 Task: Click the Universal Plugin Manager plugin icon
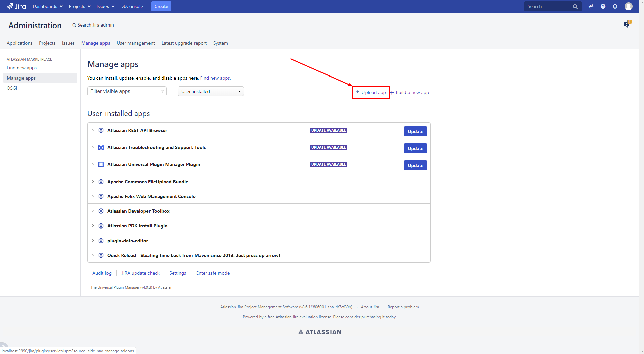(101, 164)
